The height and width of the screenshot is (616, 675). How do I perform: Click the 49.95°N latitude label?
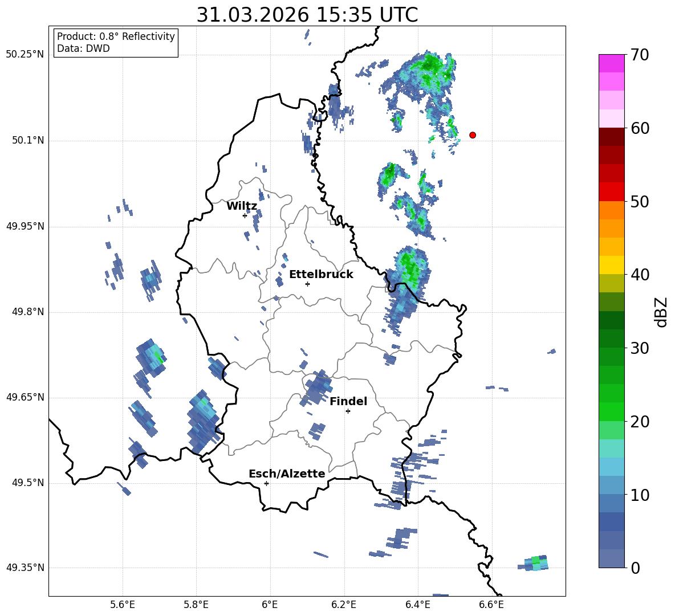pyautogui.click(x=25, y=226)
